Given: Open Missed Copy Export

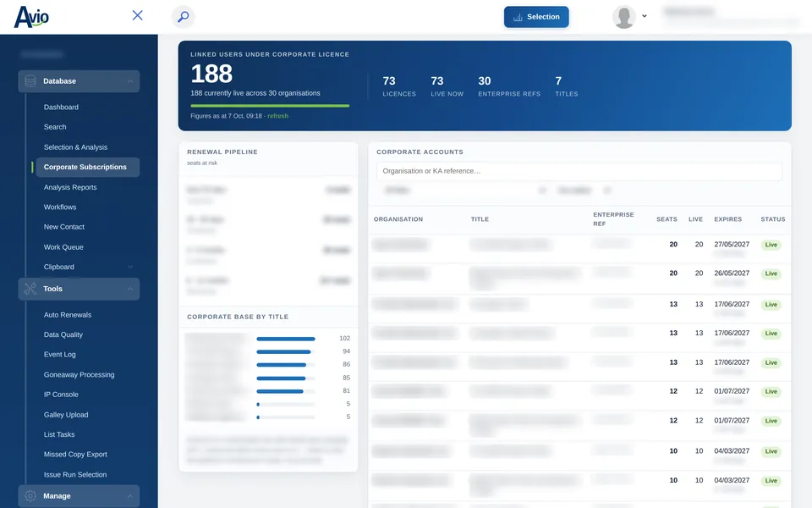Looking at the screenshot, I should [x=75, y=454].
